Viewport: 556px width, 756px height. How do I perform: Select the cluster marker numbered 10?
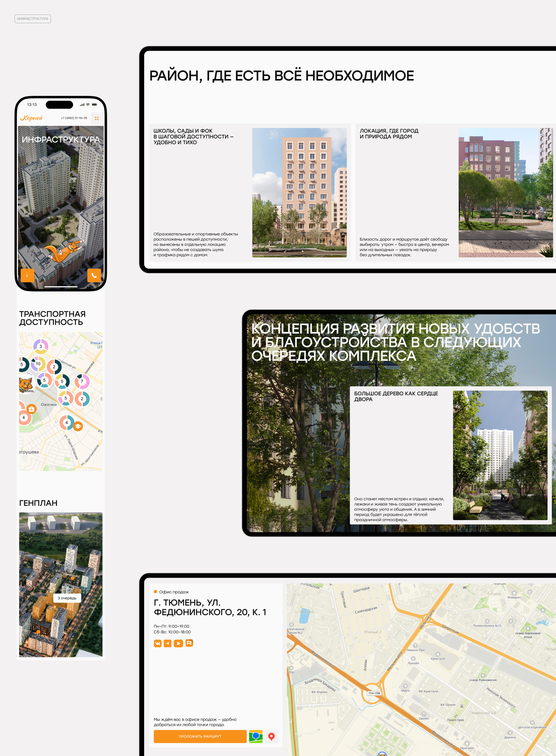(x=38, y=364)
